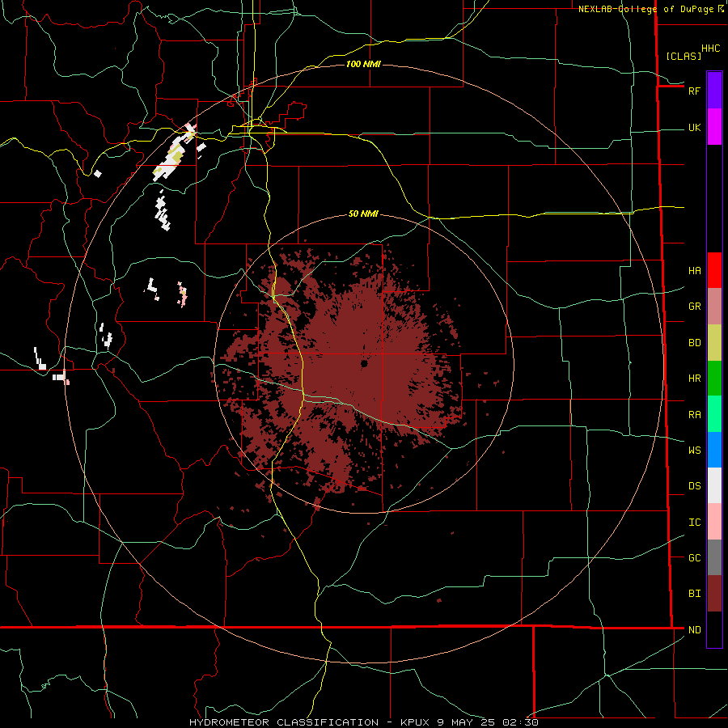Click the IC pink legend swatch
The width and height of the screenshot is (728, 728).
pyautogui.click(x=714, y=522)
